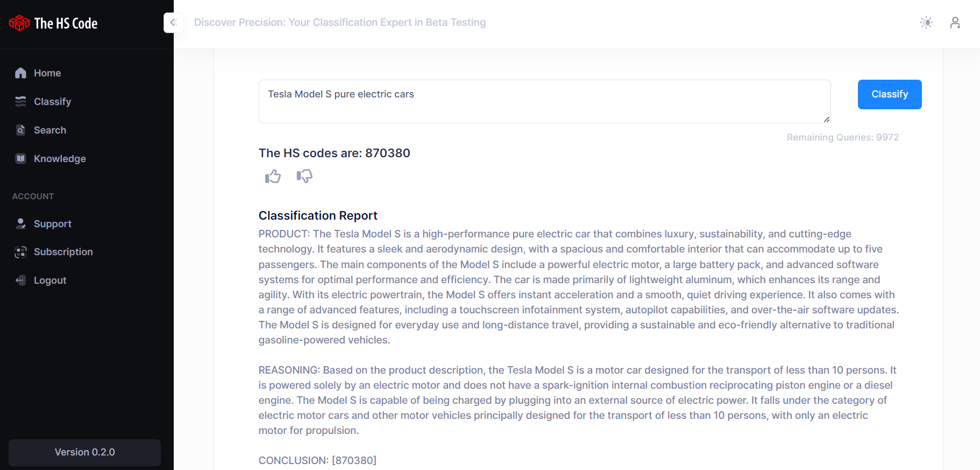Collapse the sidebar with the chevron button
The width and height of the screenshot is (980, 470).
(173, 23)
